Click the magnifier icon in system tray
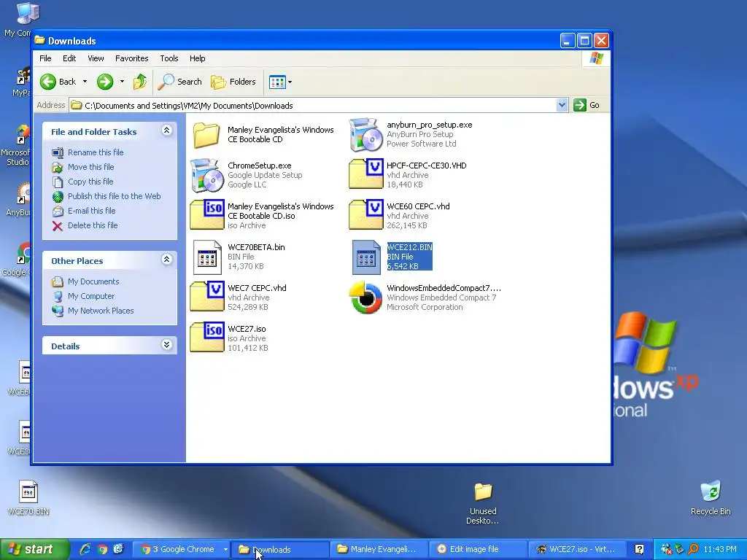 click(x=693, y=550)
